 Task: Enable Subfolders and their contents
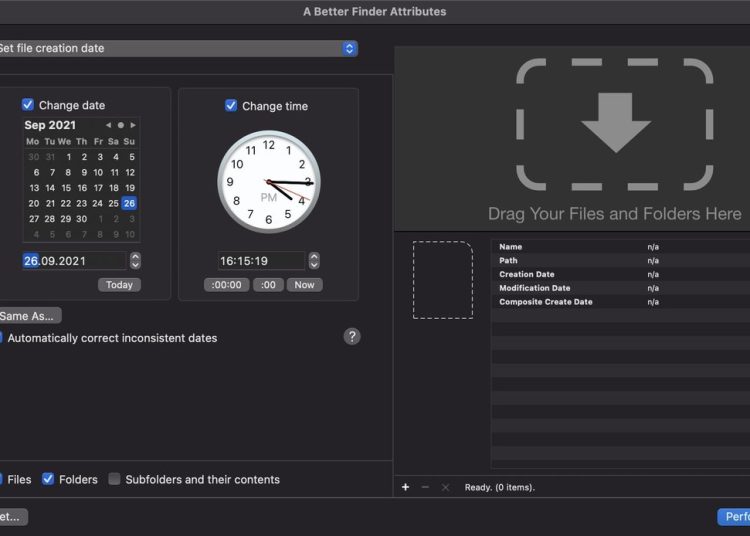tap(114, 479)
